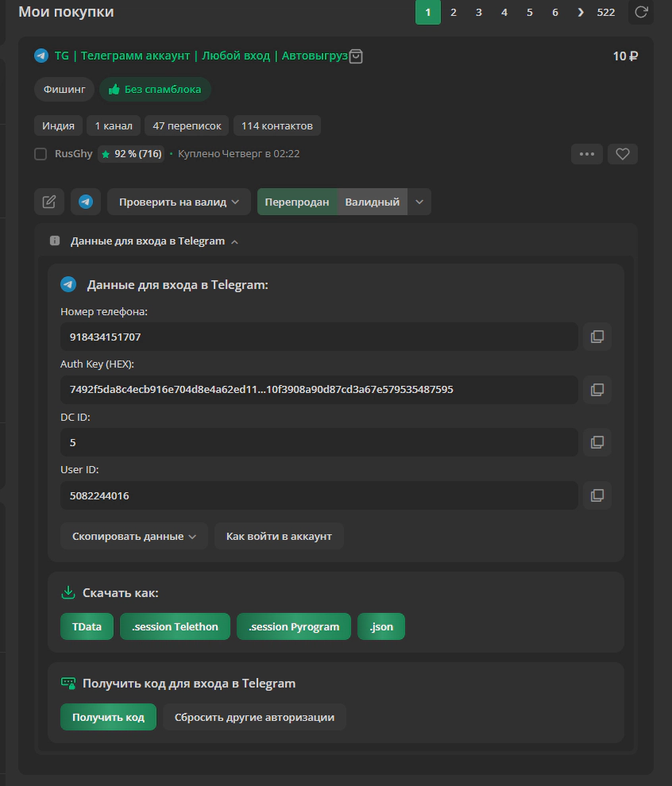Viewport: 672px width, 786px height.
Task: Click the Без спамблока tag
Action: point(155,89)
